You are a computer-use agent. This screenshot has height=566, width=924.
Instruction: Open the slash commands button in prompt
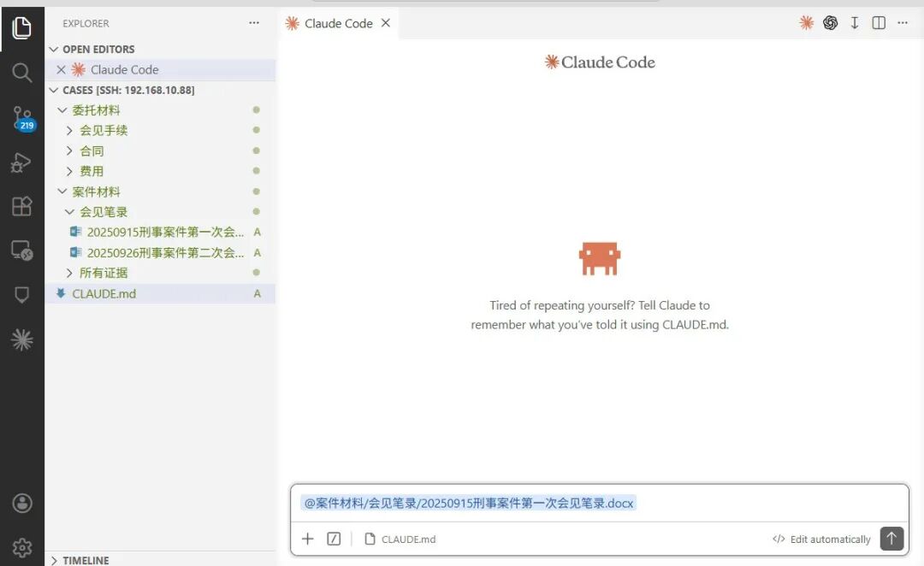pos(334,539)
